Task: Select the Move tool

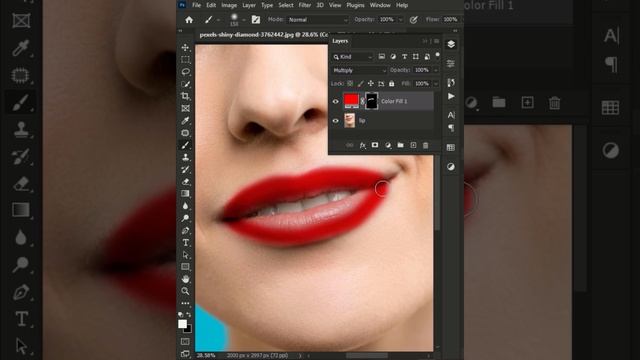Action: [185, 47]
